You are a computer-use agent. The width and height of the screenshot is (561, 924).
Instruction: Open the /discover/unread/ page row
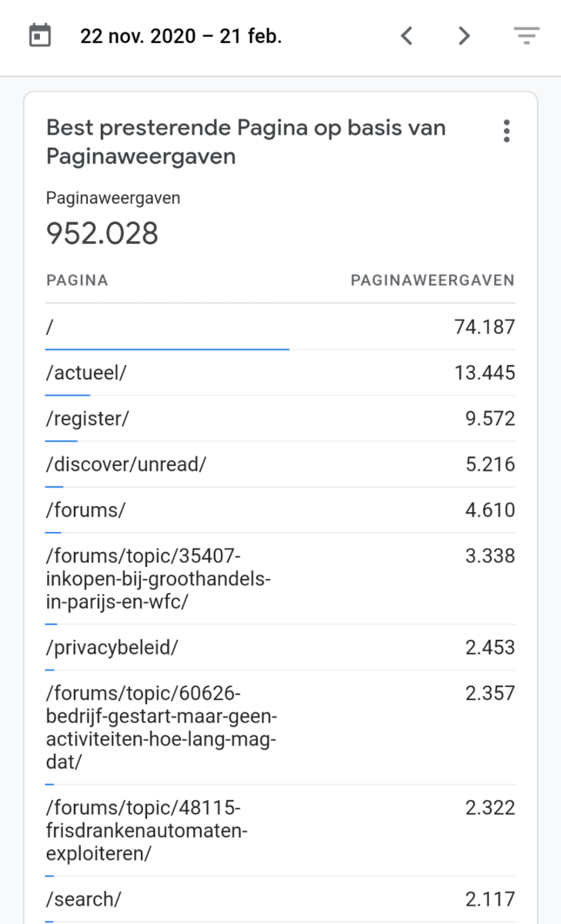tap(280, 464)
